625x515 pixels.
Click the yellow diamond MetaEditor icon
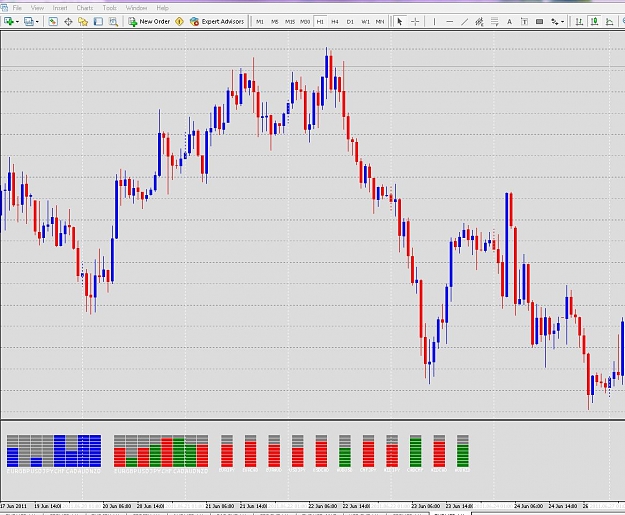pyautogui.click(x=179, y=22)
